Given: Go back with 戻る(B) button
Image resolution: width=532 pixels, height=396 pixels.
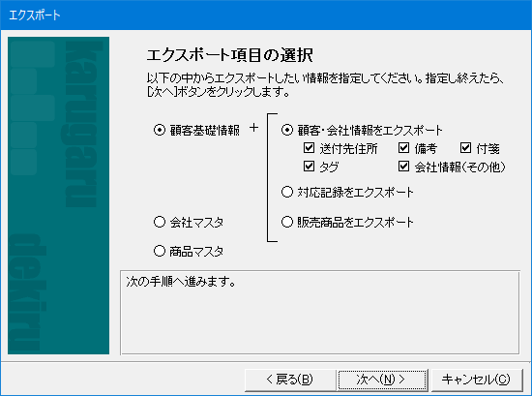Looking at the screenshot, I should point(290,380).
